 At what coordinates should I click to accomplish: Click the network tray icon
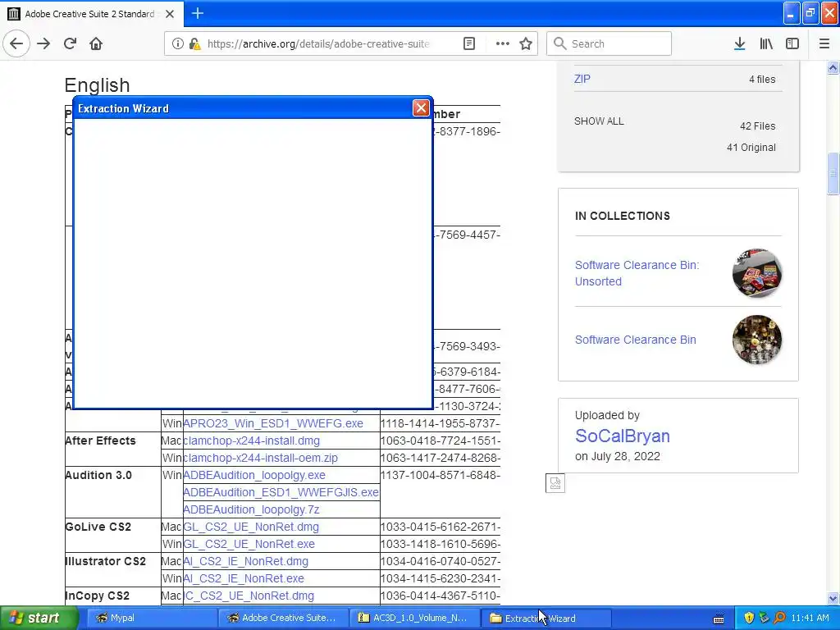(764, 619)
